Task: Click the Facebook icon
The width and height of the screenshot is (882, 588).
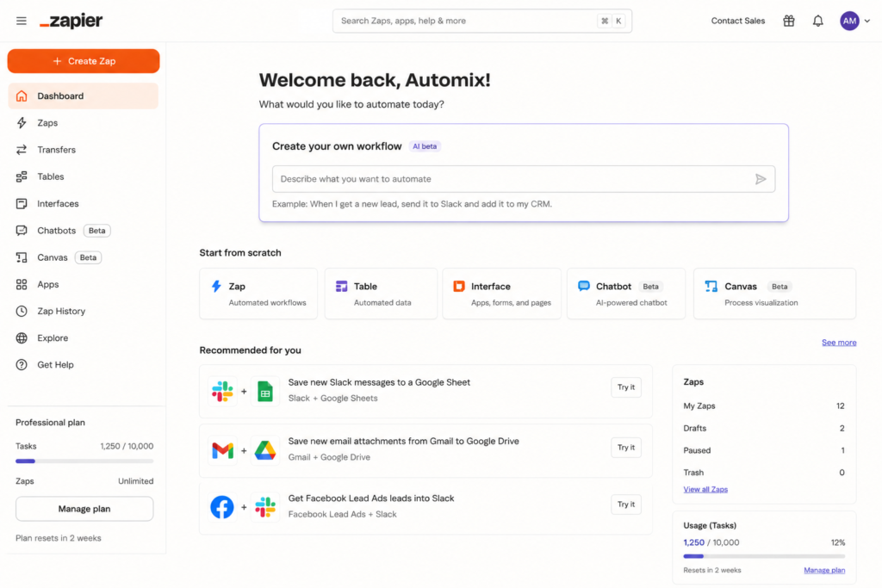Action: click(x=222, y=507)
